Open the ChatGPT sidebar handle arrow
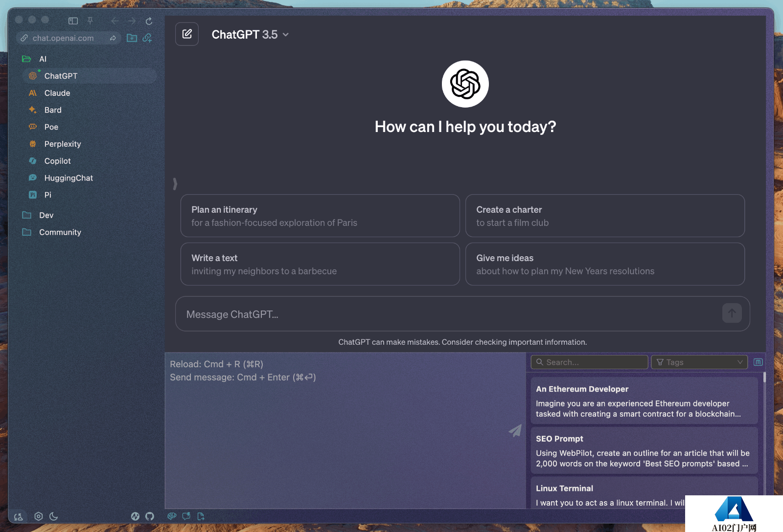The image size is (783, 532). (x=175, y=184)
